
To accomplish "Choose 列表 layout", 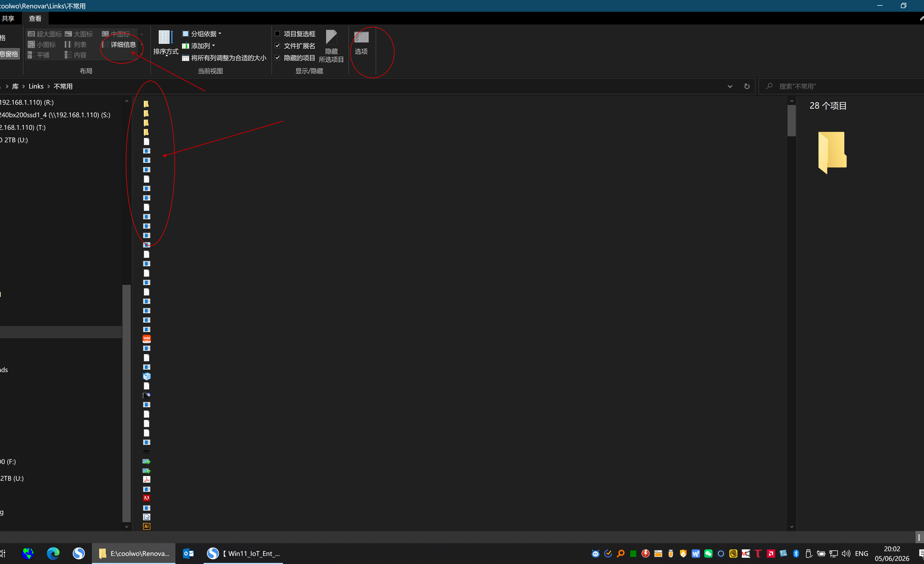I will click(75, 45).
